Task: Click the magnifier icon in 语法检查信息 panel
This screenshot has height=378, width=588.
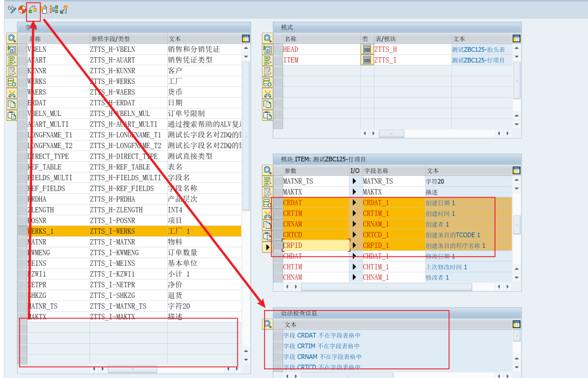Action: [267, 324]
